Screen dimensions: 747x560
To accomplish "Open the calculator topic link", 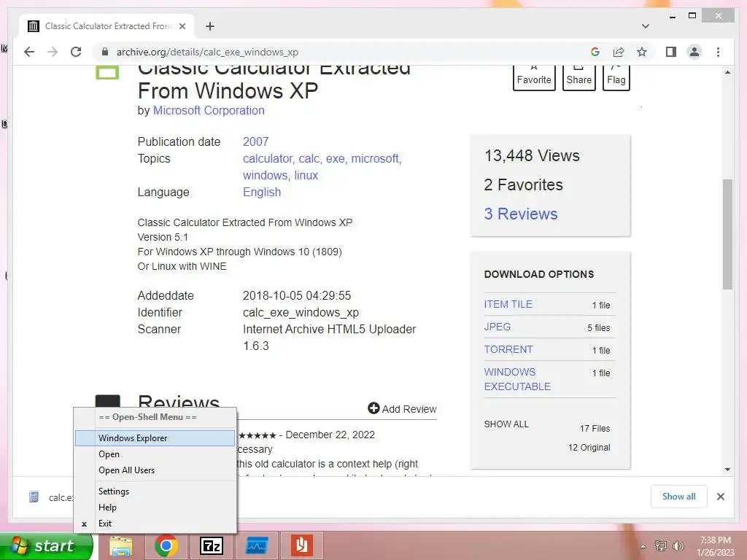I will [268, 158].
